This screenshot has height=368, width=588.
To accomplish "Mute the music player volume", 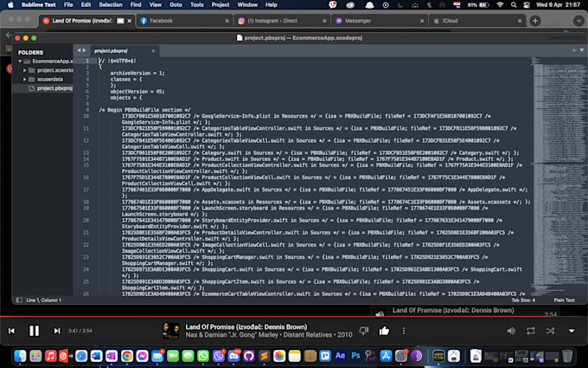I will point(511,331).
